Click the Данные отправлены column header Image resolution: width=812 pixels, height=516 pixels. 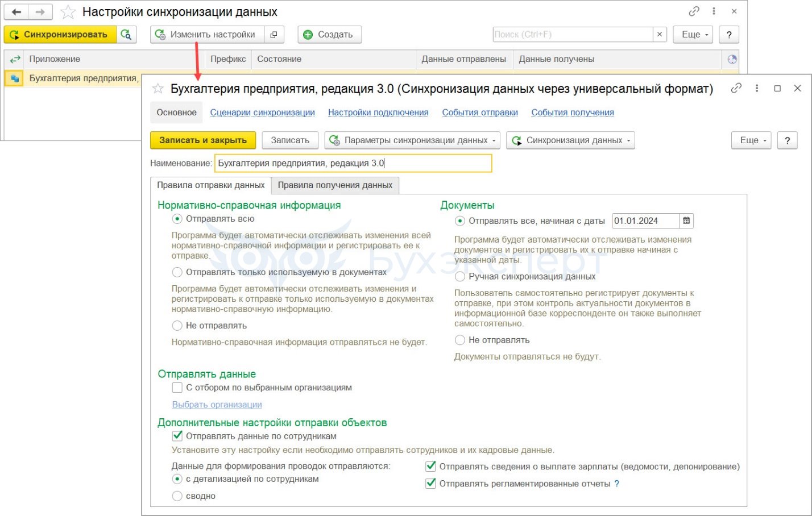pos(464,59)
